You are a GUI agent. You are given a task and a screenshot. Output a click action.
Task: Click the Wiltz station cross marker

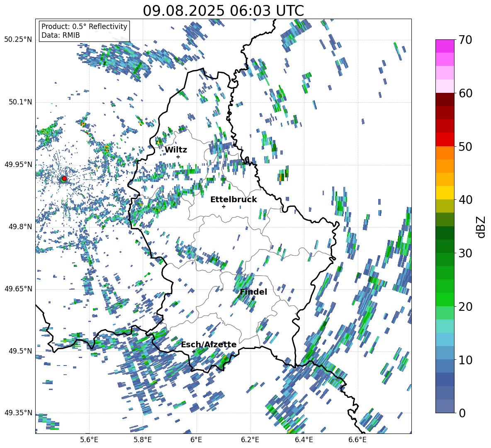pos(178,157)
